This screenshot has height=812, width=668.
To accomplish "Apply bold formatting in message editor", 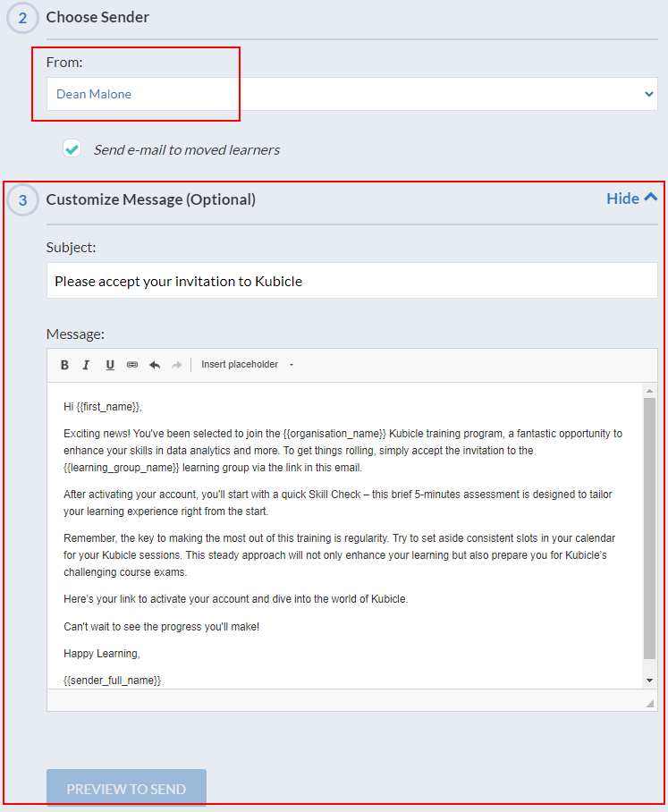I will pos(64,365).
